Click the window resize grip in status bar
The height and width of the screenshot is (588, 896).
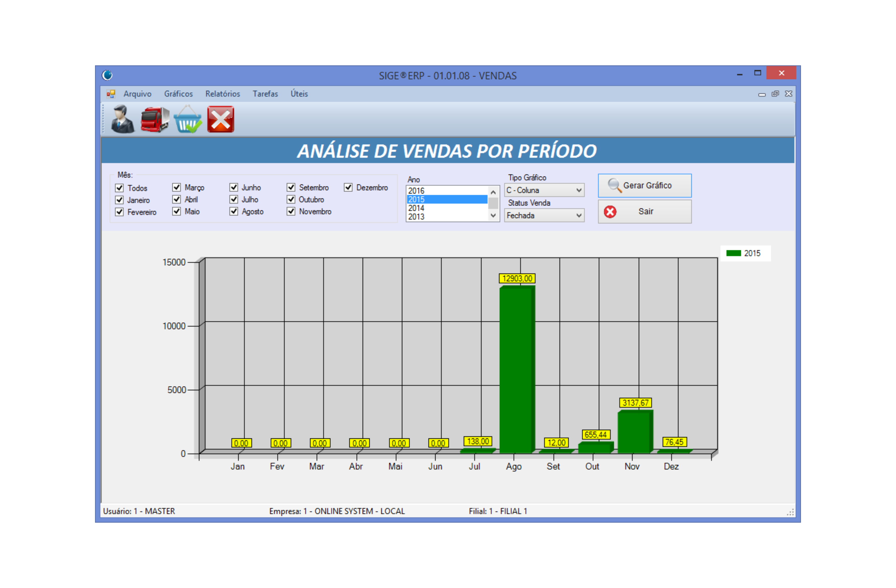[x=791, y=512]
